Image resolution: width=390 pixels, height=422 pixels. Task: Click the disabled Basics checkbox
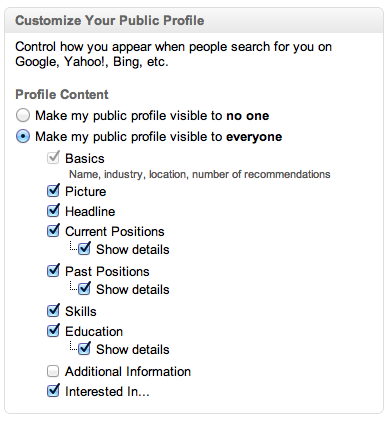[53, 157]
